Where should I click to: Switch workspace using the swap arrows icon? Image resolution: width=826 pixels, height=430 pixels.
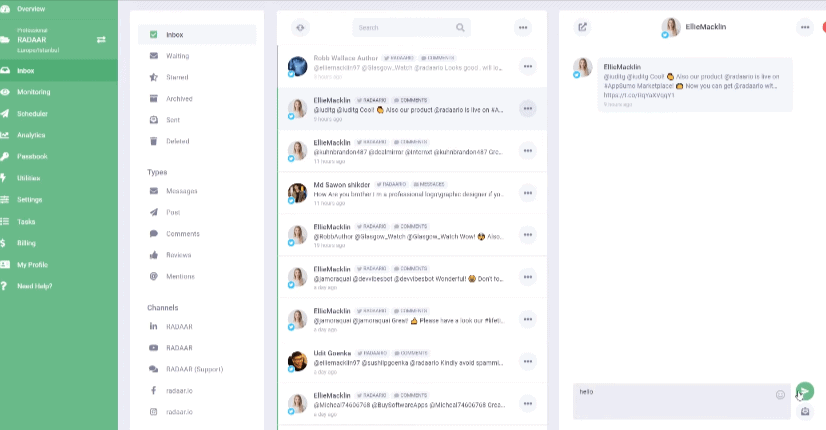pos(100,39)
